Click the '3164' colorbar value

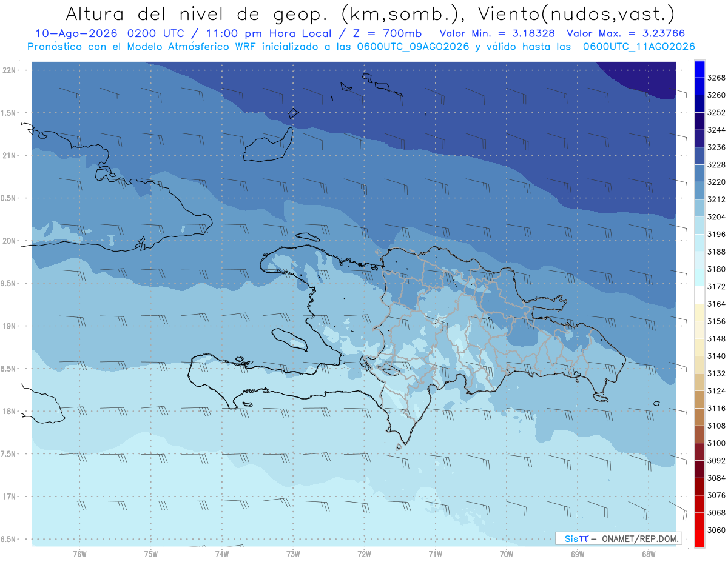click(717, 304)
